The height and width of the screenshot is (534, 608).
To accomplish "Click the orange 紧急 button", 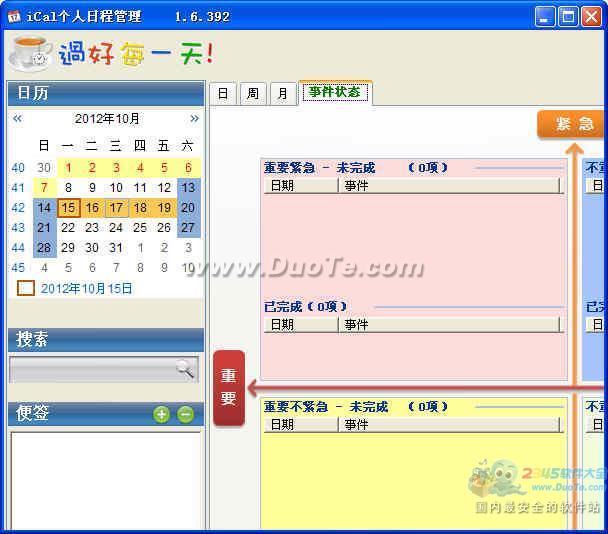I will coord(572,124).
